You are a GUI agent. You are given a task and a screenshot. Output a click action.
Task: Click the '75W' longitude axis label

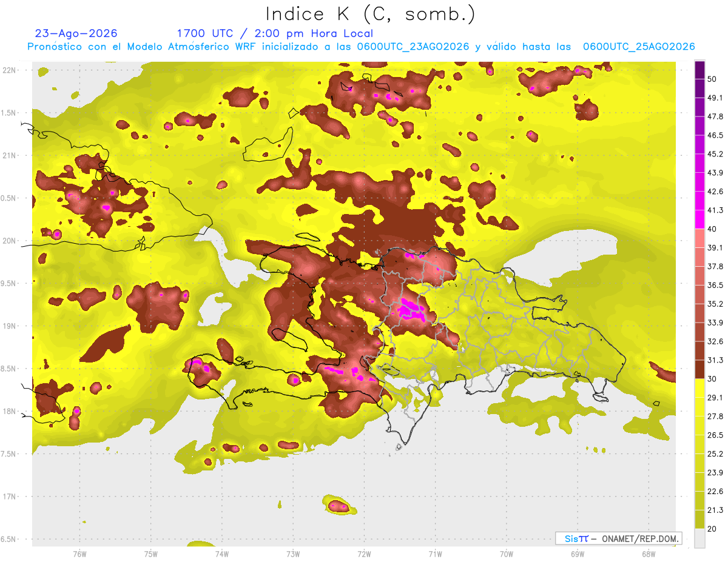point(151,554)
